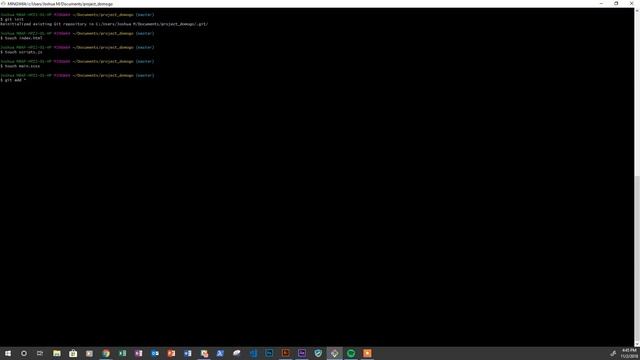
Task: Click the 'touch scripts.js' command line
Action: (22, 52)
